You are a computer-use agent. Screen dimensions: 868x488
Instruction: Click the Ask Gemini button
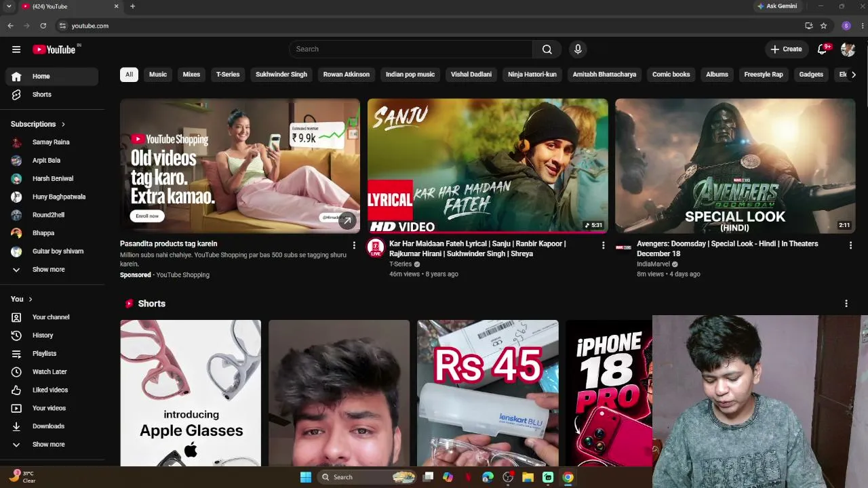click(x=777, y=6)
